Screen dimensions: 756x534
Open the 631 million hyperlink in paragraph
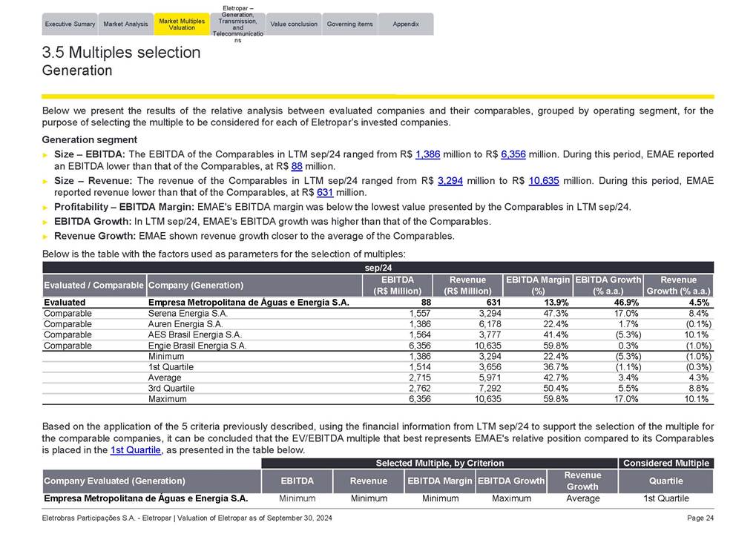[326, 192]
